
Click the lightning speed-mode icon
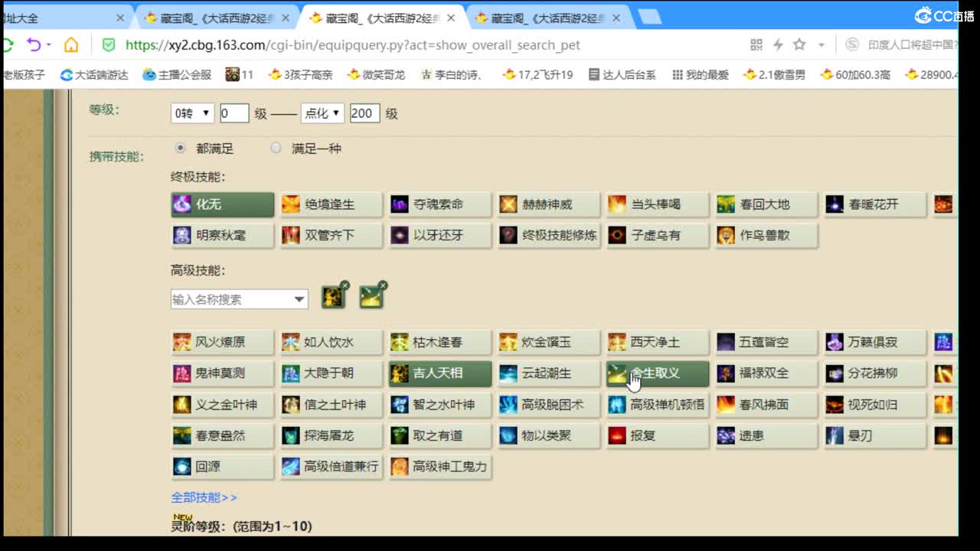tap(778, 45)
